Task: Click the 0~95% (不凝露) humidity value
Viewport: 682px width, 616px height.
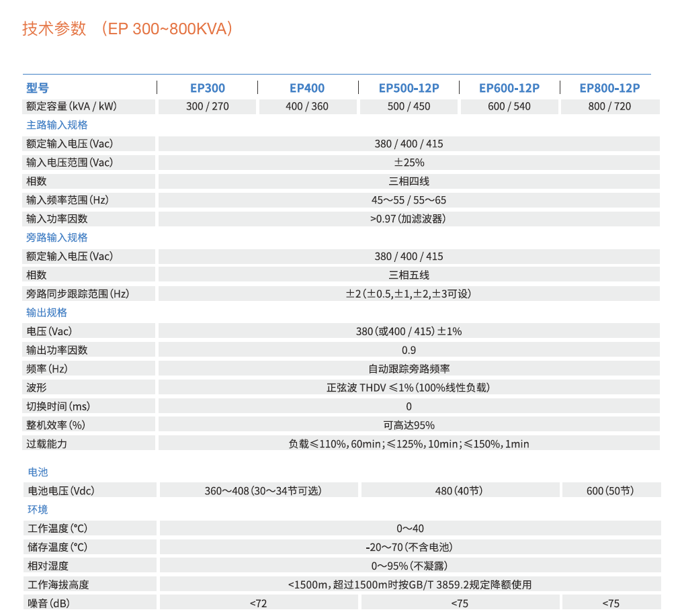Action: click(409, 566)
